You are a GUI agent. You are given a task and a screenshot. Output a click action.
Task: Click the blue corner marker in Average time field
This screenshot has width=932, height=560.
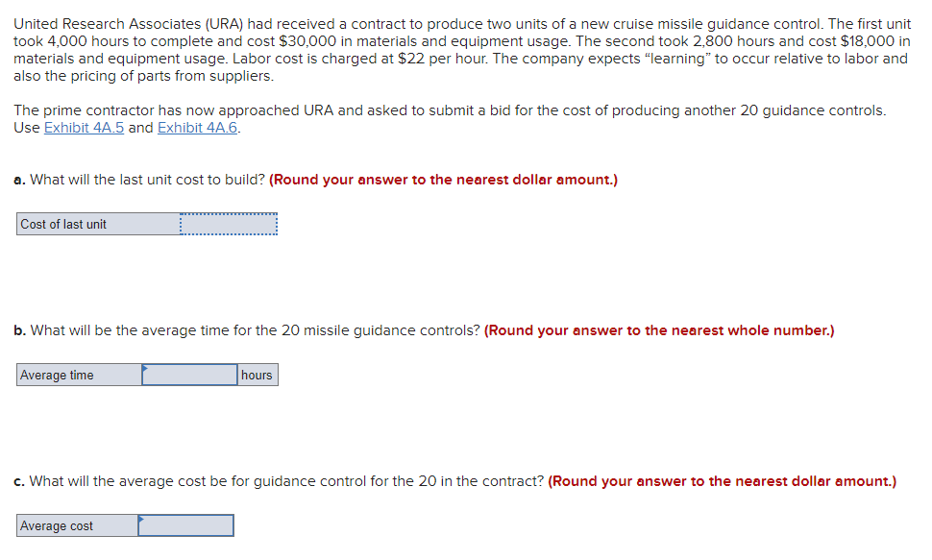[x=145, y=368]
